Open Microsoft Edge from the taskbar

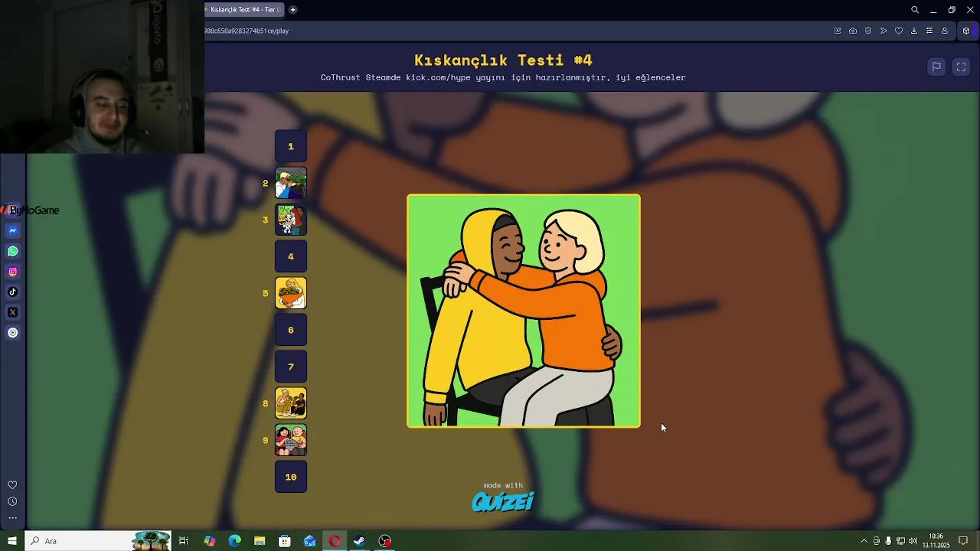pos(234,541)
